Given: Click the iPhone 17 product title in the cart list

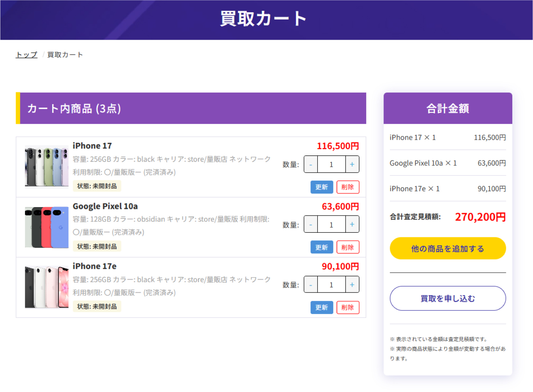Looking at the screenshot, I should 92,146.
